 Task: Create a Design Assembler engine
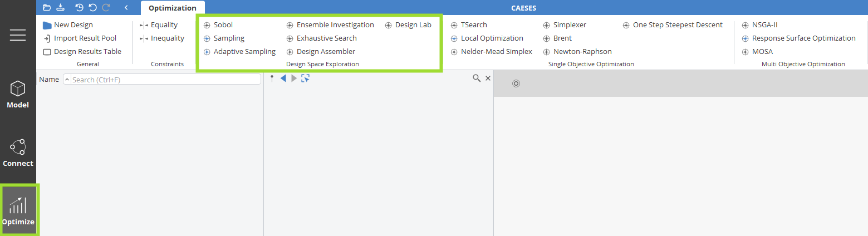click(321, 52)
